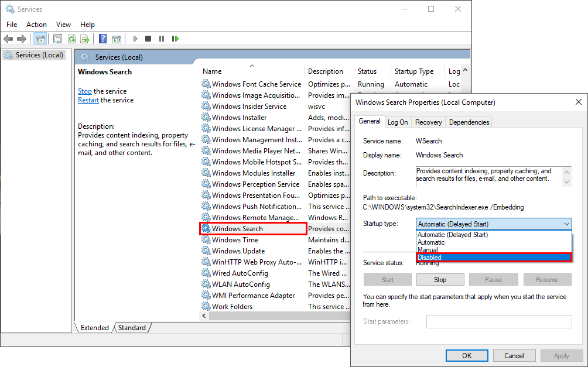Viewport: 588px width, 367px height.
Task: Click the Description box scroll-down arrow
Action: 567,182
